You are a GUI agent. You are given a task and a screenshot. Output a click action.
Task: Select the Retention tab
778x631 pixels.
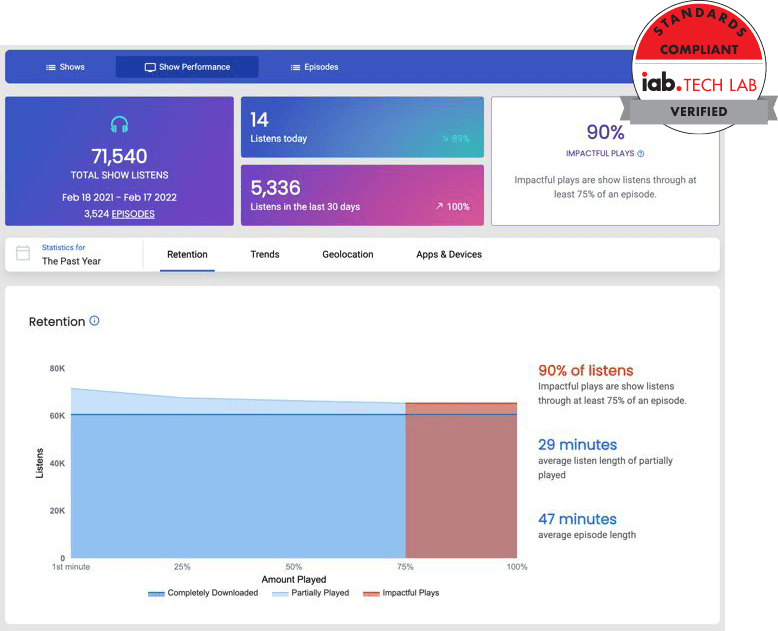(x=187, y=254)
